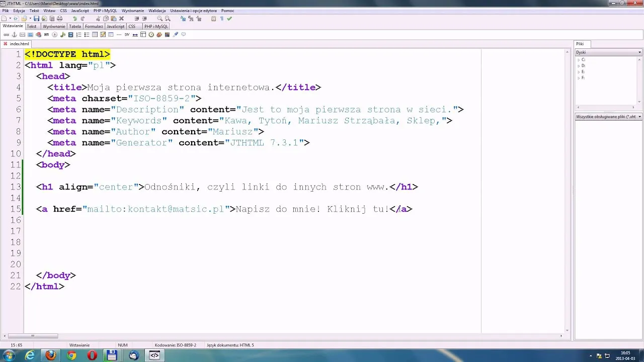Switch to the Formularz toolbar tab
Viewport: 644px width, 362px height.
[x=94, y=27]
